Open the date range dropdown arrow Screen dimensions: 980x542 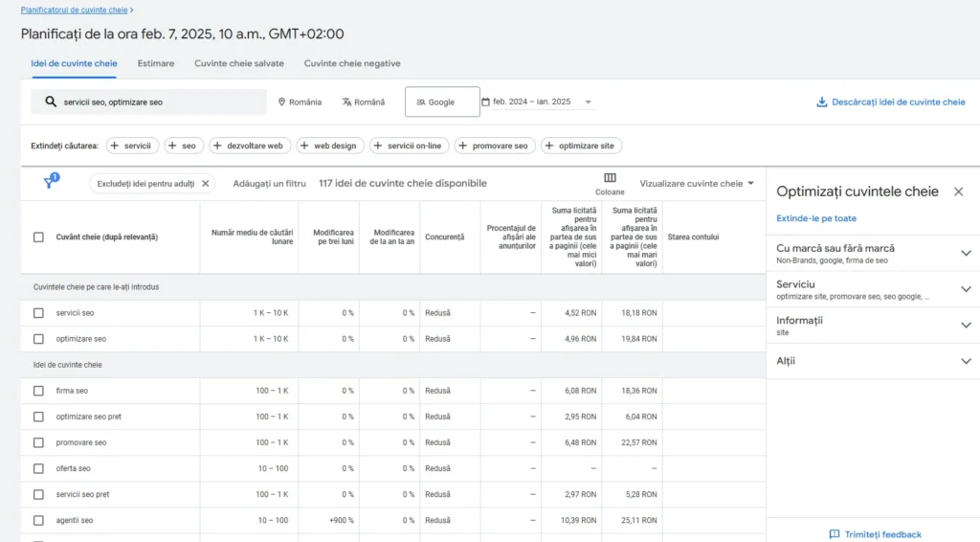tap(588, 102)
